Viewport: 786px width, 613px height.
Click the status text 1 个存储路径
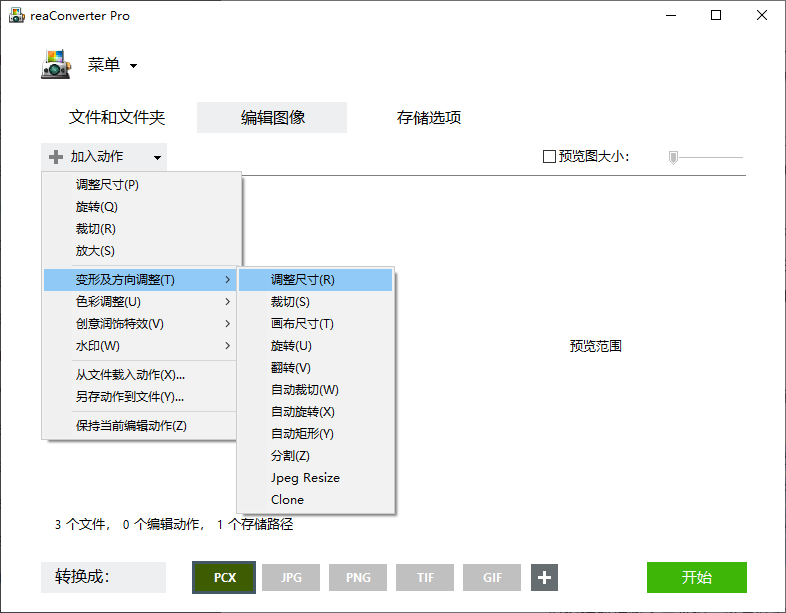coord(255,524)
